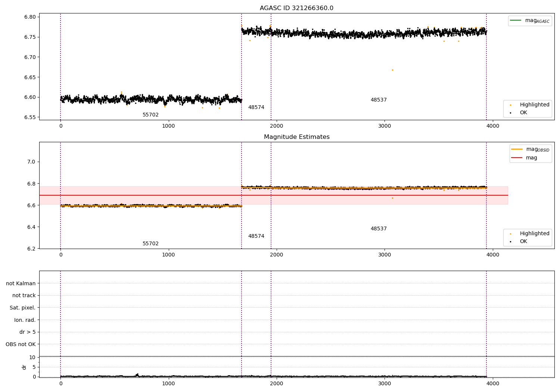The image size is (560, 392).
Task: Click the orange outlier point near 6.67 in top plot
Action: point(392,70)
